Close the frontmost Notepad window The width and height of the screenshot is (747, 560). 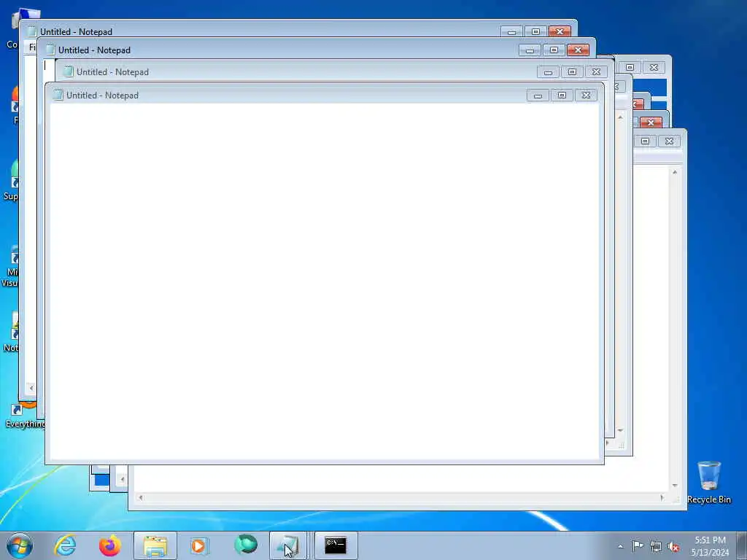(x=586, y=96)
